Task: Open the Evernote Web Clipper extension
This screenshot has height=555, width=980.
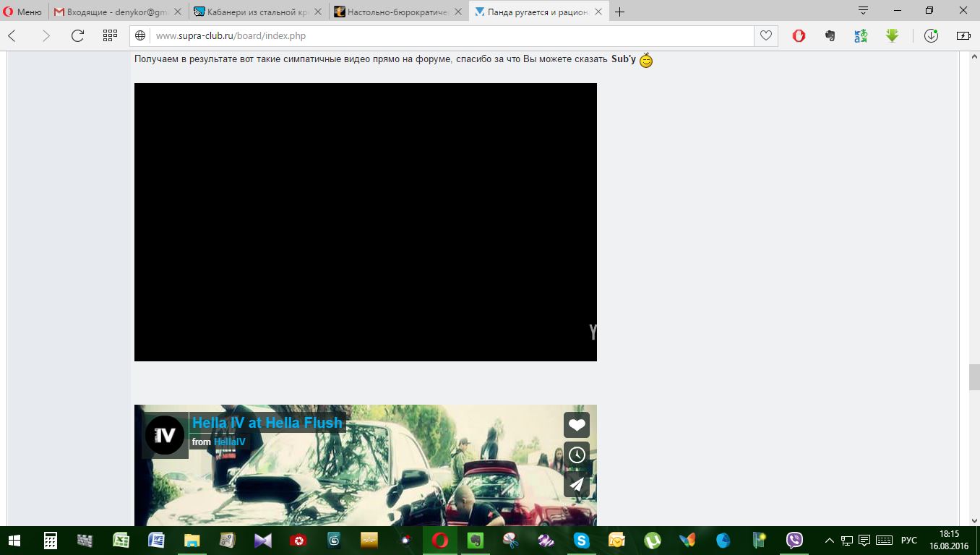Action: click(x=830, y=35)
